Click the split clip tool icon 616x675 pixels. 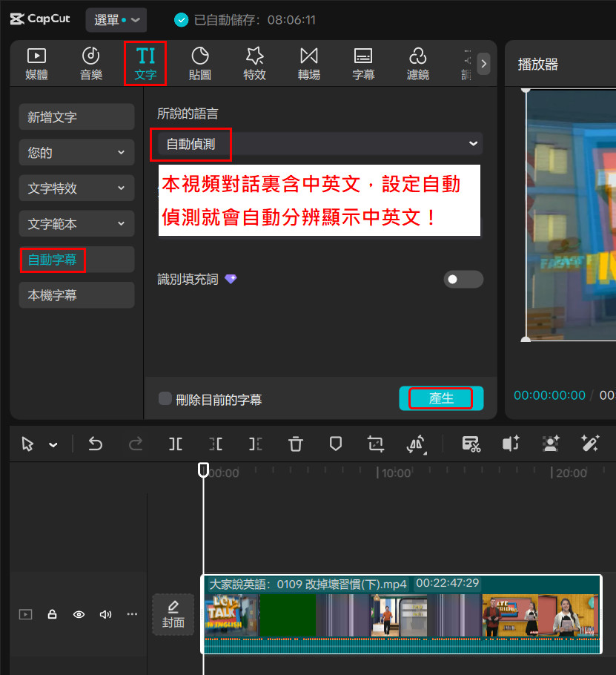click(176, 444)
